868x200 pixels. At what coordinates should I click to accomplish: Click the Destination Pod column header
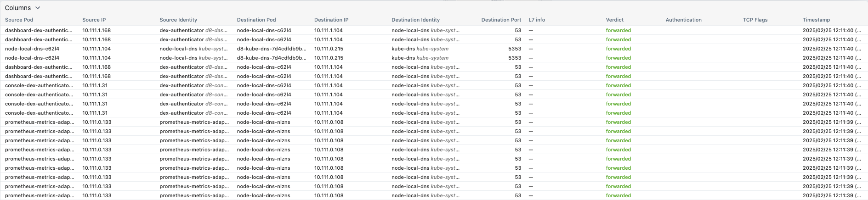tap(256, 20)
